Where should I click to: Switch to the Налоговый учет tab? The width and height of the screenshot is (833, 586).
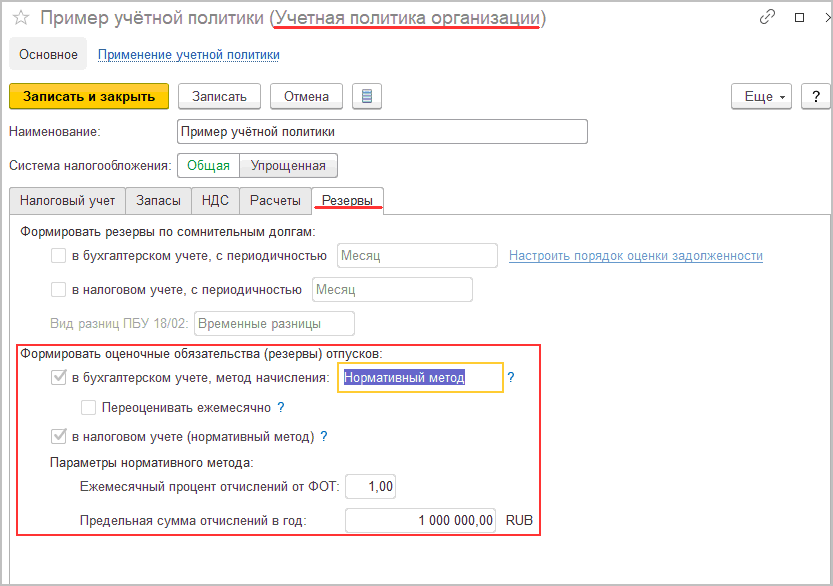tap(67, 200)
